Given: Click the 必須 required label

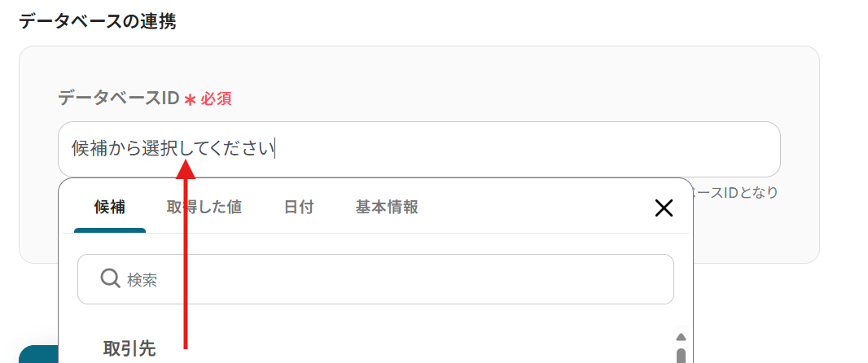Looking at the screenshot, I should tap(217, 99).
